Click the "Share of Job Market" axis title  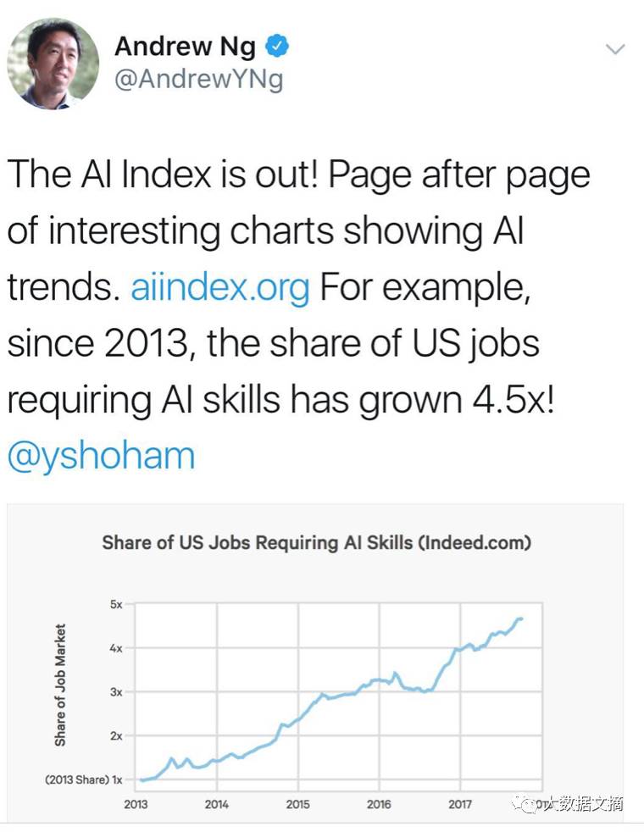(x=60, y=685)
